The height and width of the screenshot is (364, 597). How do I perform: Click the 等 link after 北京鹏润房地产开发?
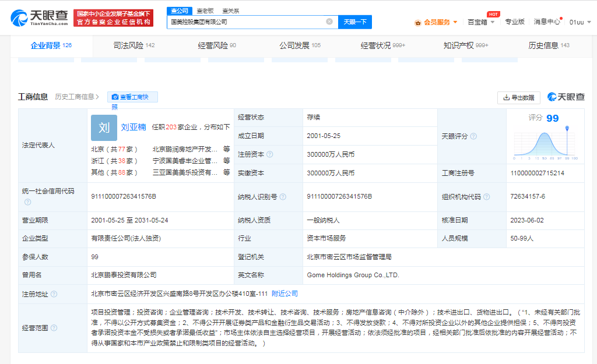point(227,149)
